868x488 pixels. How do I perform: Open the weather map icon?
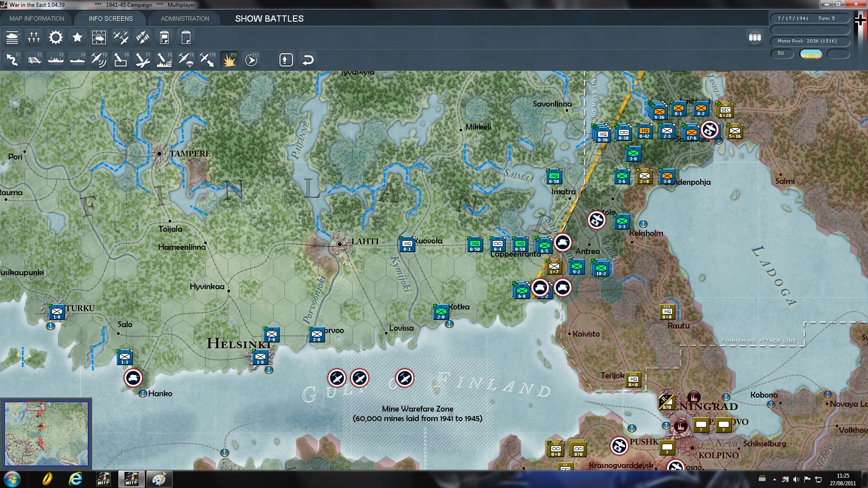point(99,38)
